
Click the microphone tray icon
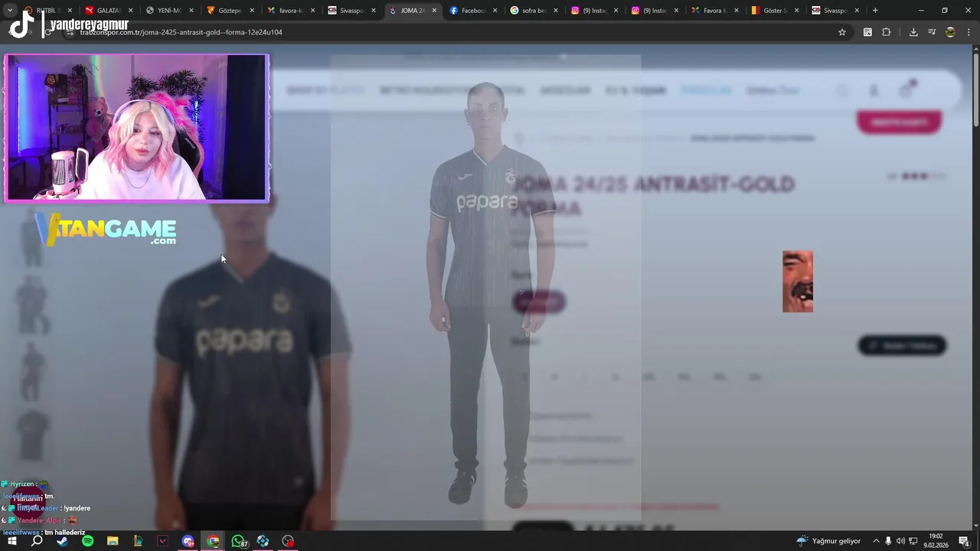pyautogui.click(x=888, y=541)
